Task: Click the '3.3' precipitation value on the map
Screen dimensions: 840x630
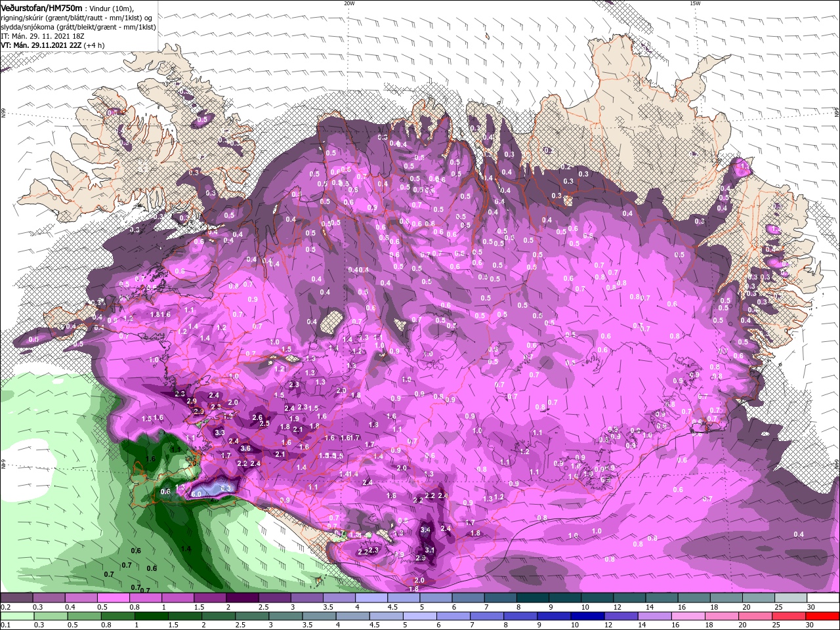Action: point(219,432)
